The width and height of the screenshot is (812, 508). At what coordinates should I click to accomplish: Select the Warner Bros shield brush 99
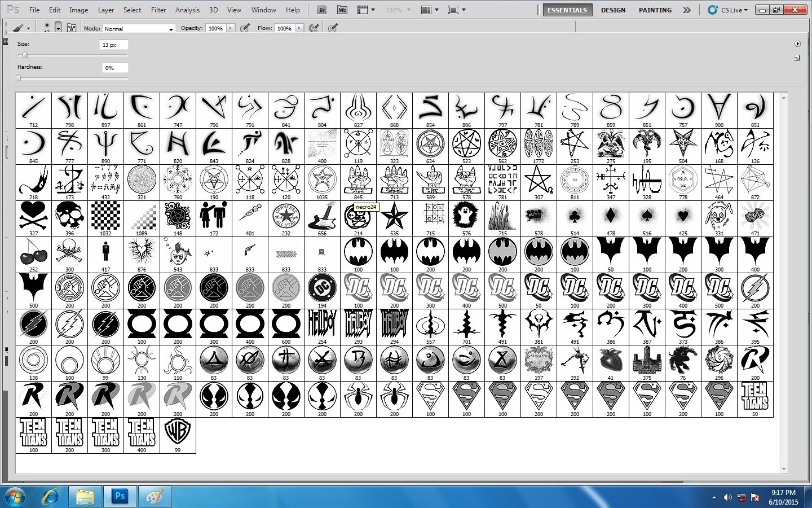click(x=178, y=435)
